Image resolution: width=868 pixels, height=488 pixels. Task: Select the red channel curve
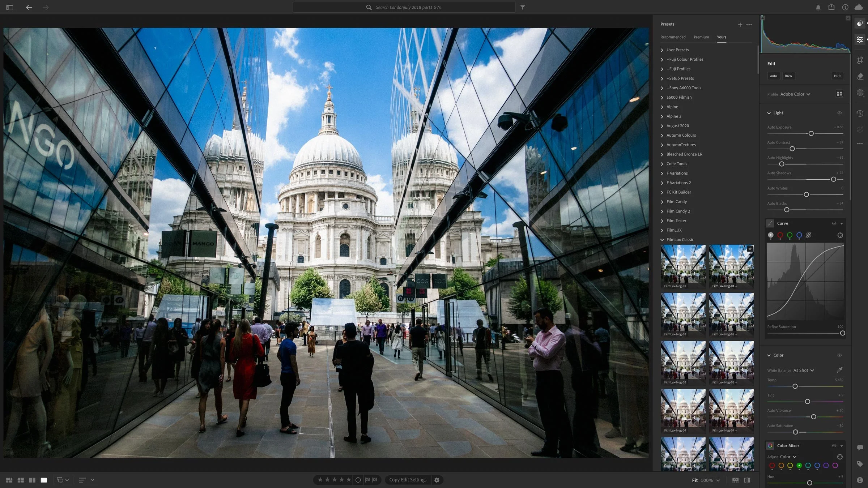780,235
